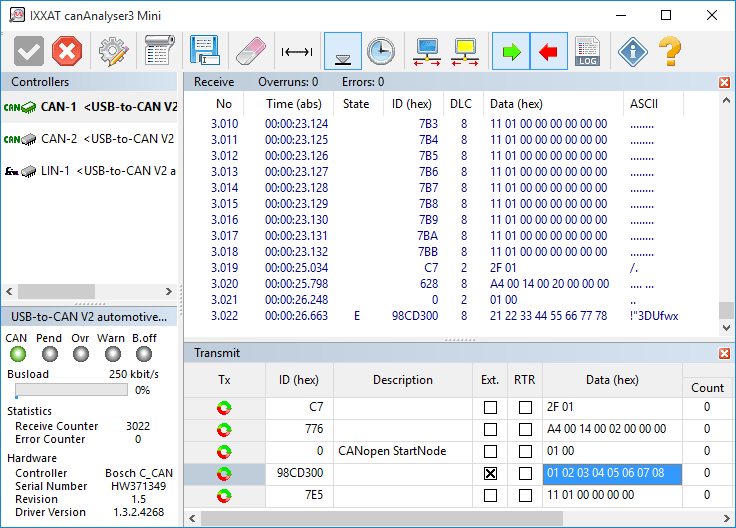Enable RTR checkbox for 776 row
The image size is (736, 528).
tap(525, 429)
